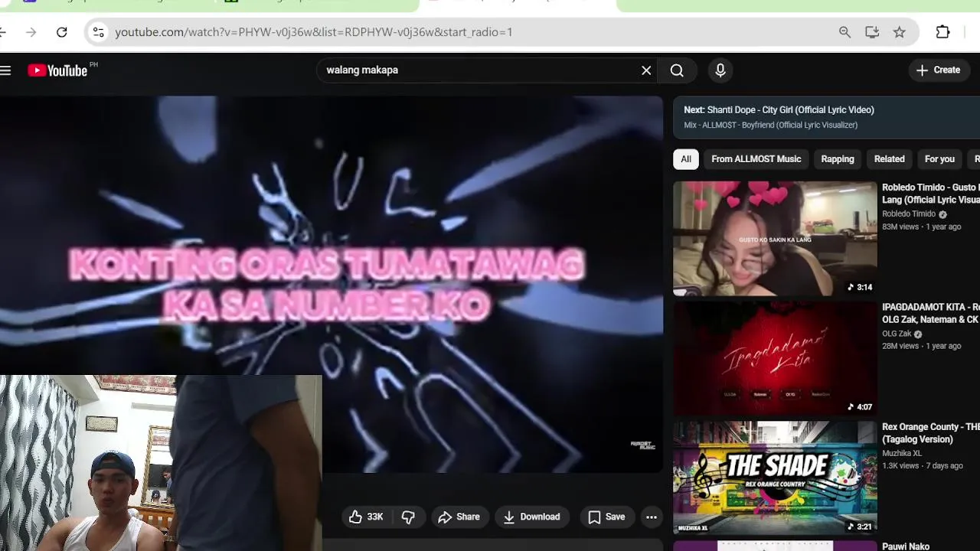Go forward with the browser forward arrow

31,32
